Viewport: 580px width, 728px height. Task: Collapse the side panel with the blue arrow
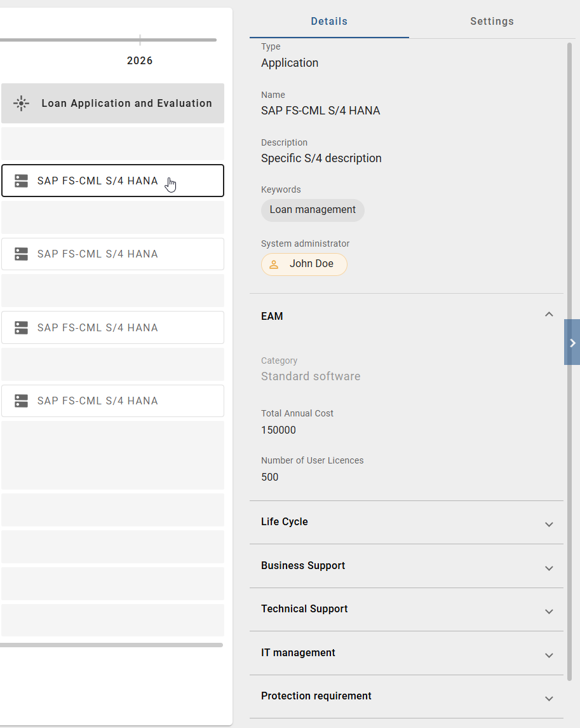point(572,343)
